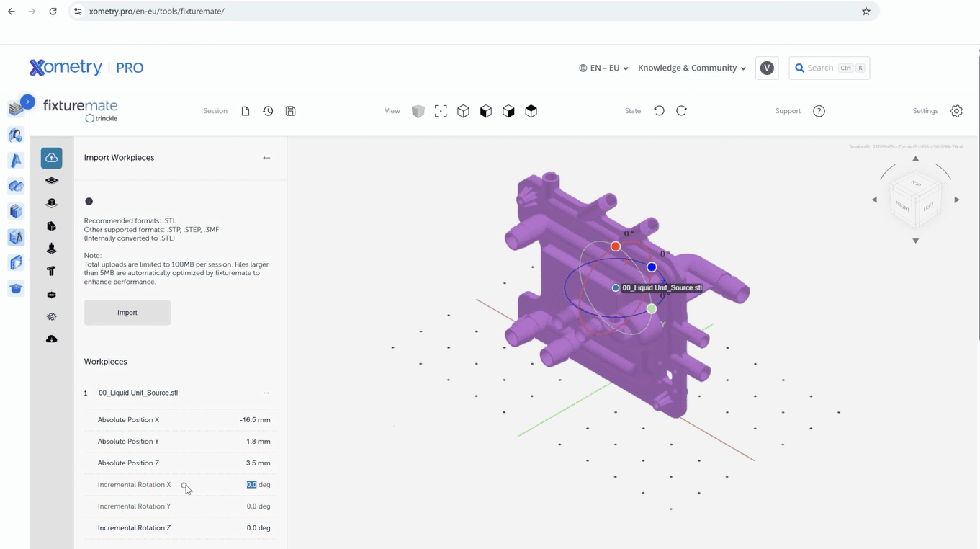Open the Knowledge & Community menu

click(x=692, y=68)
